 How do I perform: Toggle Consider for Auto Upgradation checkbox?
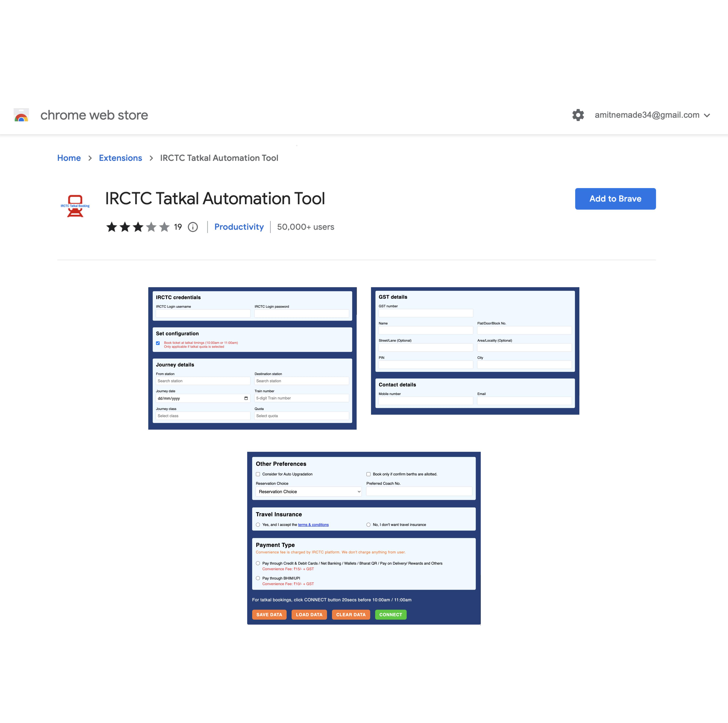coord(257,474)
